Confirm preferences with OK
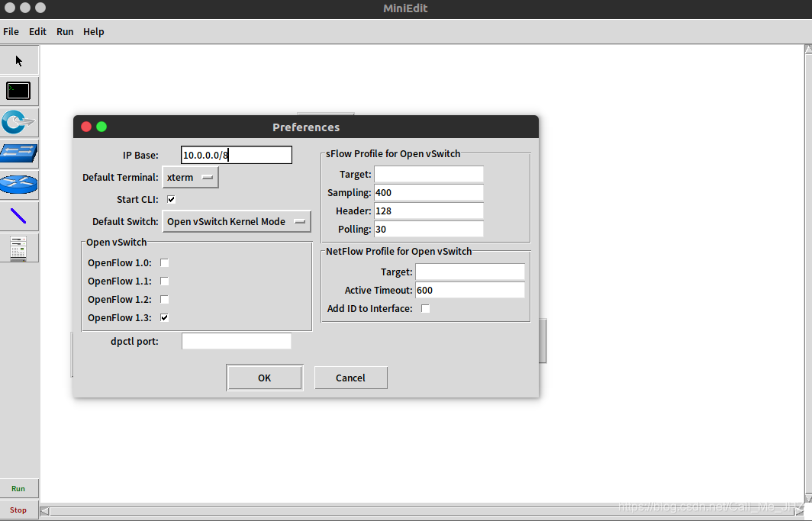Viewport: 812px width, 521px height. (x=265, y=378)
